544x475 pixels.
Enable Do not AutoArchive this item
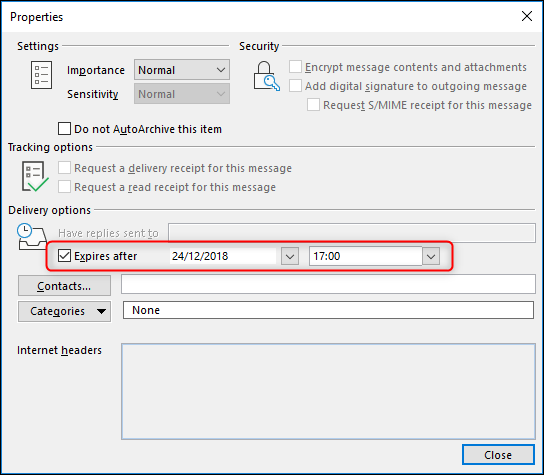[x=65, y=129]
